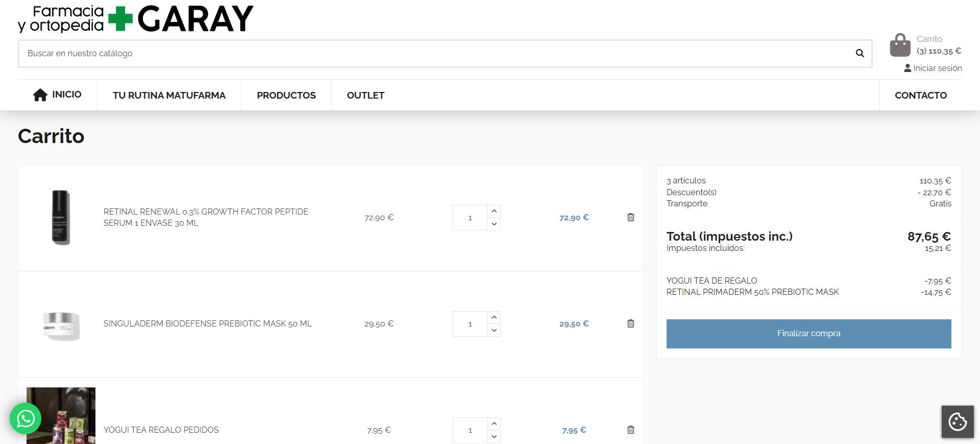Click the Descuento(s) label
This screenshot has width=980, height=444.
[691, 192]
